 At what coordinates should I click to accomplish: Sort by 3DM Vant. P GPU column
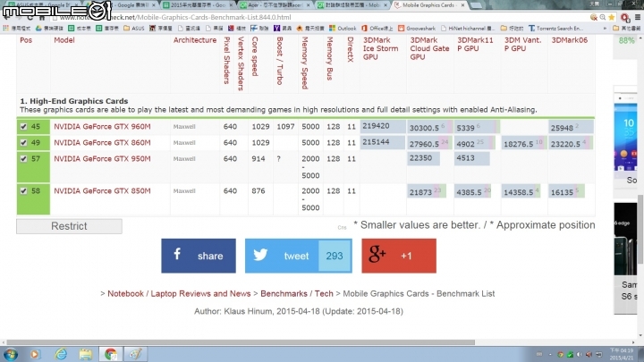522,45
